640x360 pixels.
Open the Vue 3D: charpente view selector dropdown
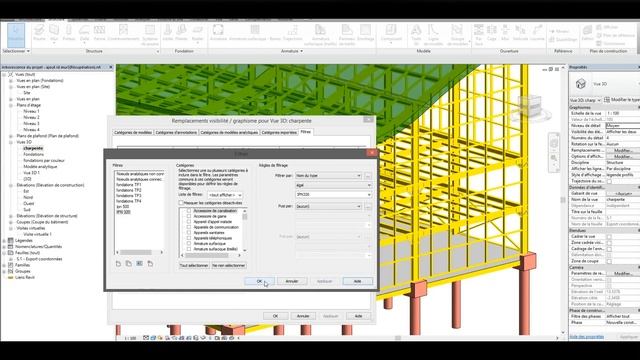click(585, 100)
